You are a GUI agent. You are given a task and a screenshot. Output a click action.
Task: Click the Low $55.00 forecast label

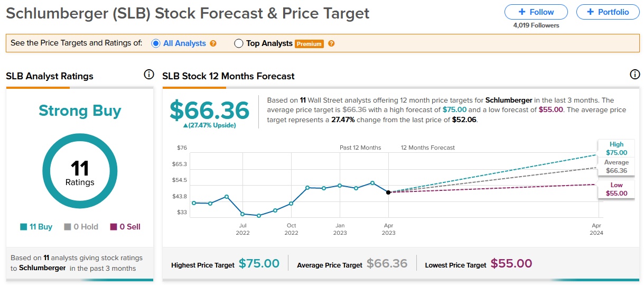pos(616,189)
